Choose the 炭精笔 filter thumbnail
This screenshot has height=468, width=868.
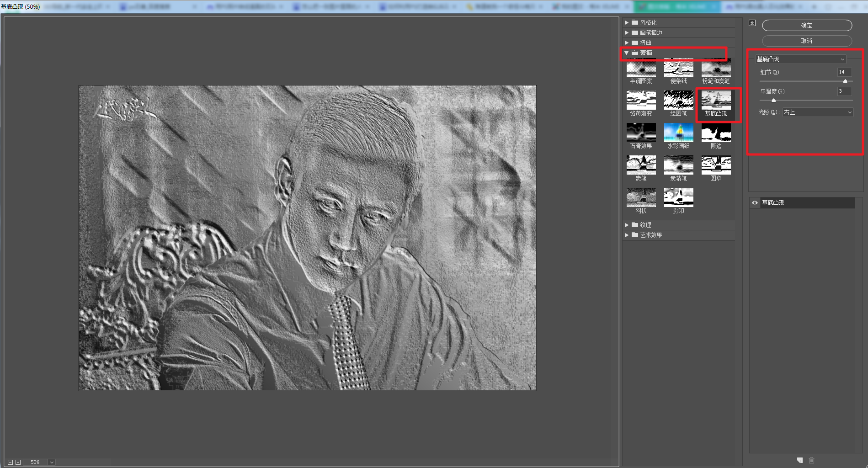click(x=678, y=165)
